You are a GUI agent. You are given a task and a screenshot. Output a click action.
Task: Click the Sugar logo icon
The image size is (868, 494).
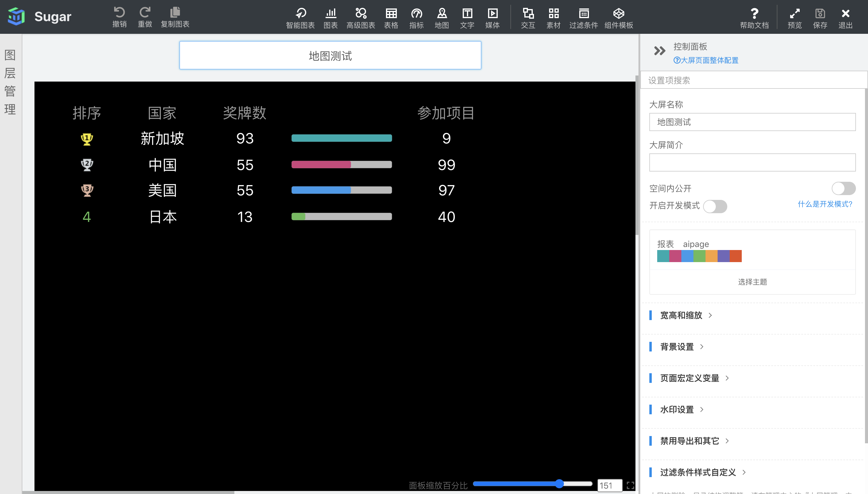click(x=16, y=16)
